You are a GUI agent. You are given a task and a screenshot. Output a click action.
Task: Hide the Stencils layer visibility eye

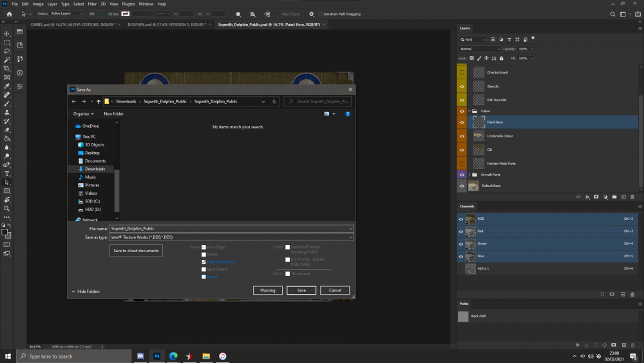coord(462,86)
